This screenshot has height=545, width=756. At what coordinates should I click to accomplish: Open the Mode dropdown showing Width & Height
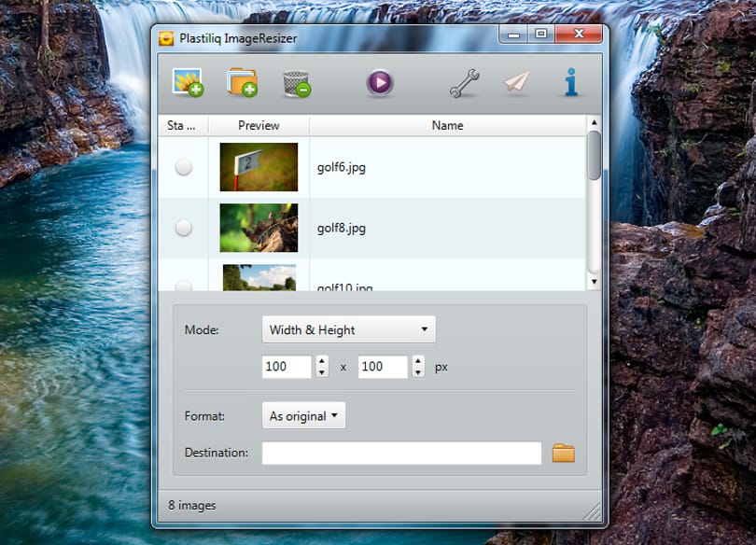[348, 329]
